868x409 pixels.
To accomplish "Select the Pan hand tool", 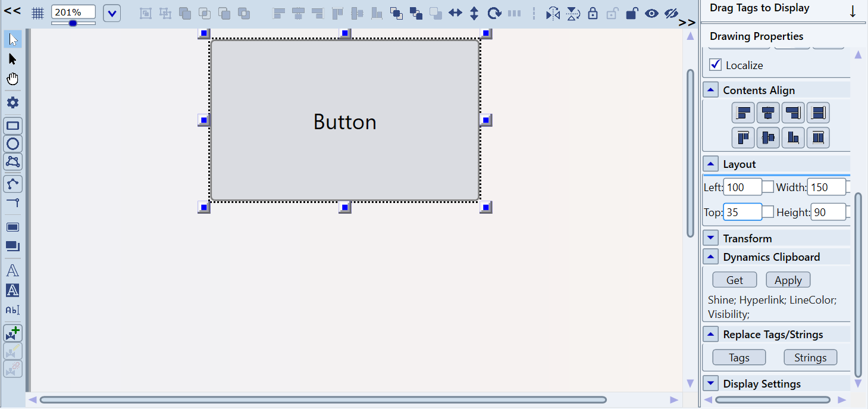I will 12,79.
